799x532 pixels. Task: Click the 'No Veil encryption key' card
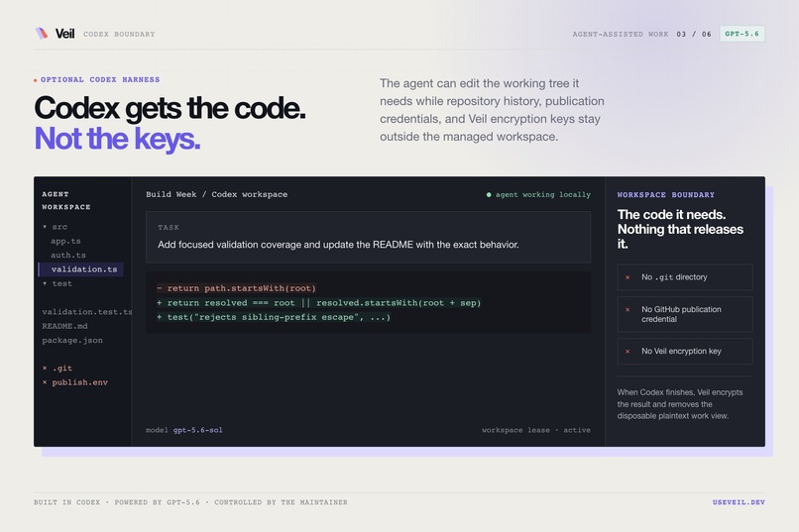pos(685,352)
